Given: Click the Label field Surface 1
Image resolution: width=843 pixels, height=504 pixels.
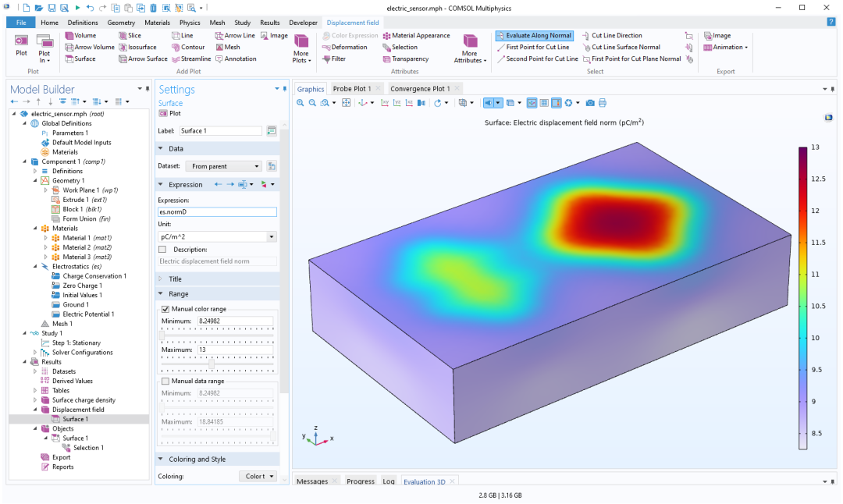Looking at the screenshot, I should click(x=220, y=130).
